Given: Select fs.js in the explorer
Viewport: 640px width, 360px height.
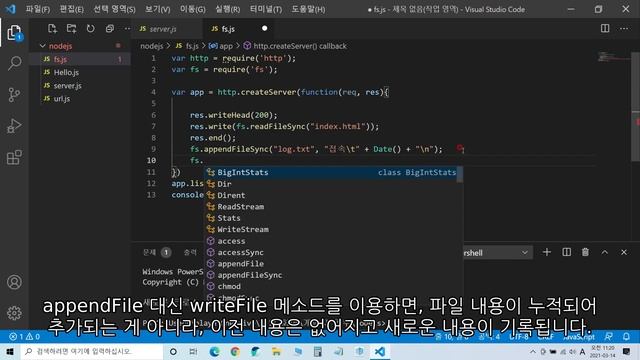Looking at the screenshot, I should point(60,59).
